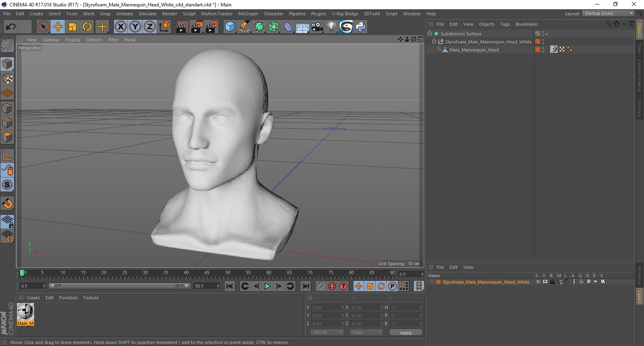Switch to Texture mode in left sidebar

coord(7,79)
